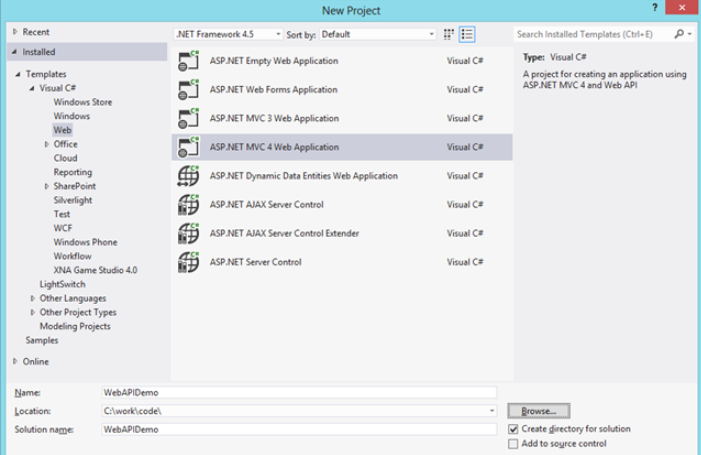701x455 pixels.
Task: Select the LightSwitch tree item
Action: point(62,284)
